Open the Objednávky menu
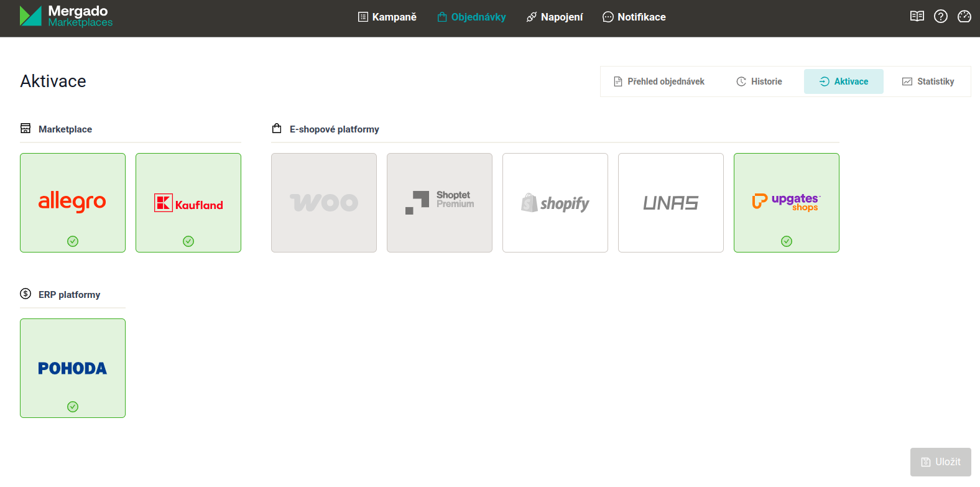 pyautogui.click(x=471, y=17)
